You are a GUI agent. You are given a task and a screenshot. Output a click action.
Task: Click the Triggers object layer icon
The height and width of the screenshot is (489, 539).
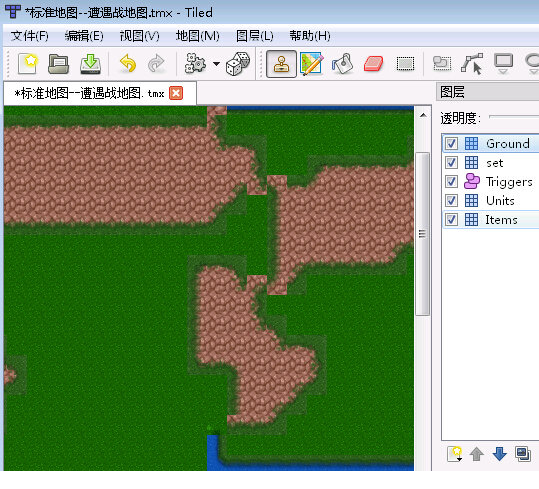tap(472, 181)
